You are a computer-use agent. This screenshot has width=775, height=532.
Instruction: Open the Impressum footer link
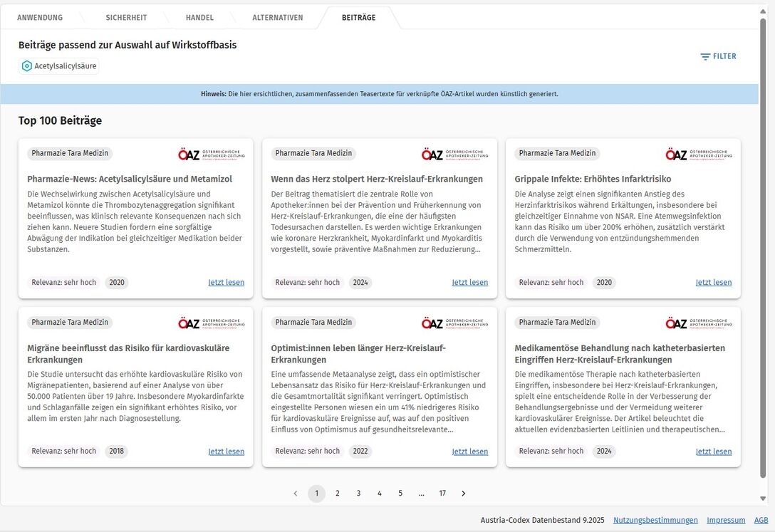[726, 520]
